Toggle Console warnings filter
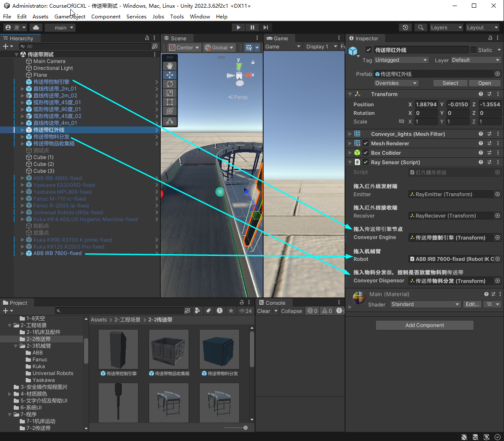 click(x=327, y=311)
